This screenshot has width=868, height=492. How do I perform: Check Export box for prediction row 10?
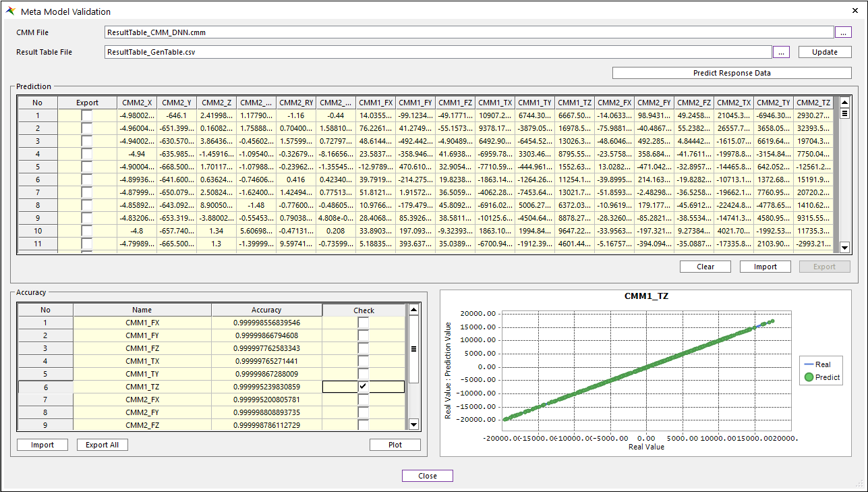click(x=87, y=231)
